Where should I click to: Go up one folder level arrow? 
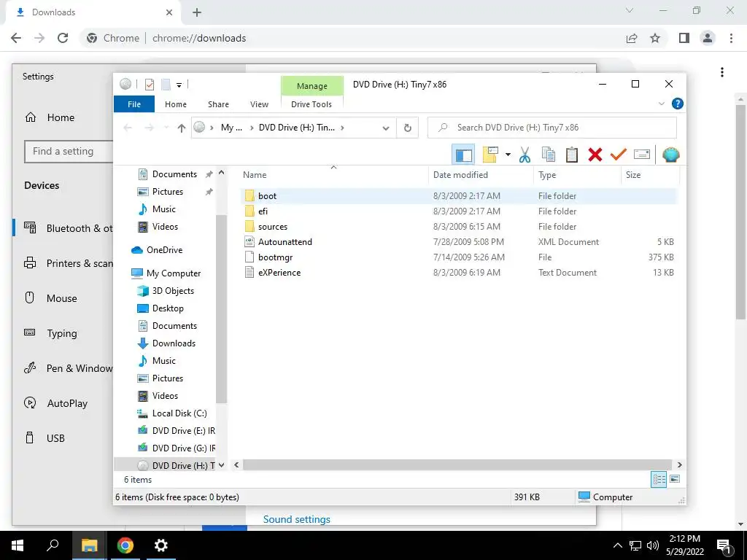click(181, 128)
